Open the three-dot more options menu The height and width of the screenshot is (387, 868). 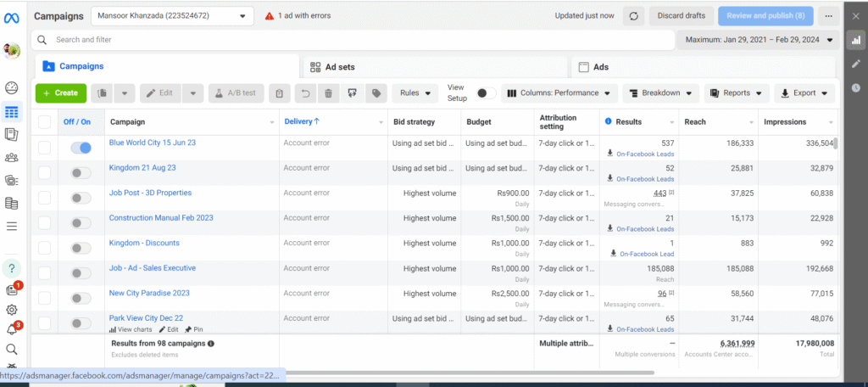[828, 16]
